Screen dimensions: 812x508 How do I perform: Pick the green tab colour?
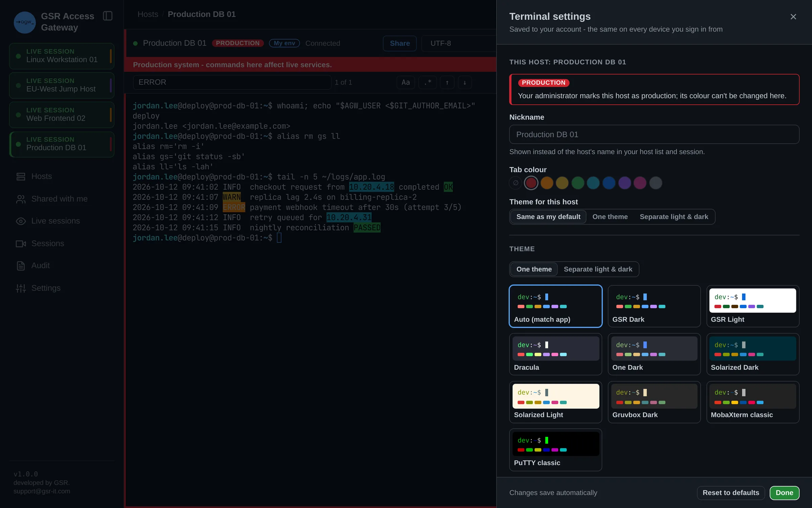578,183
